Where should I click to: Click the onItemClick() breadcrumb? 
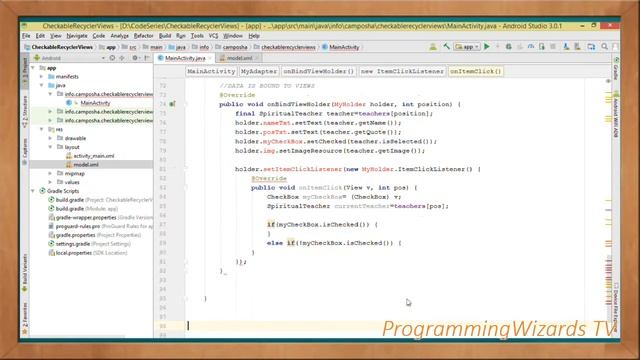coord(476,71)
